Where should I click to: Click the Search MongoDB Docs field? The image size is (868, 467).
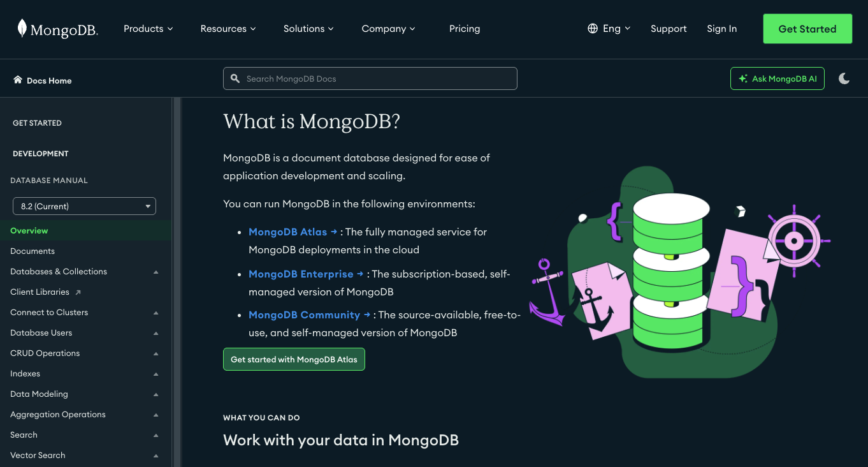[x=376, y=78]
